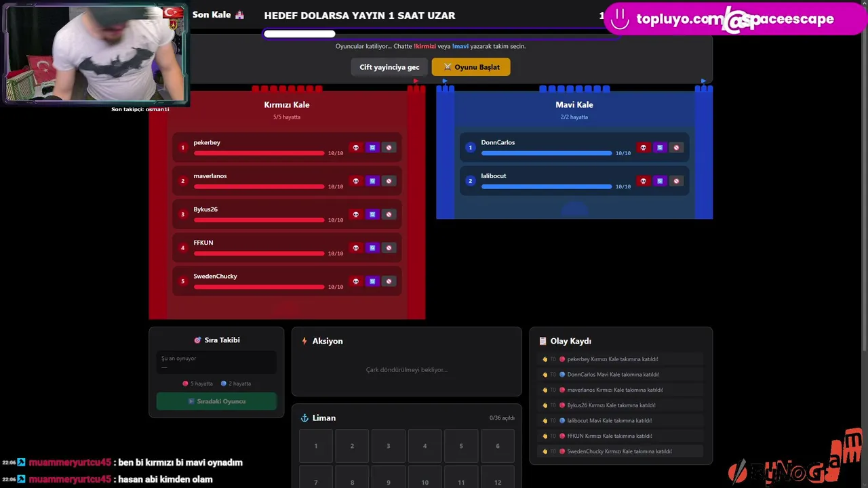Click the streamer webcam thumbnail
868x488 pixels.
[96, 54]
